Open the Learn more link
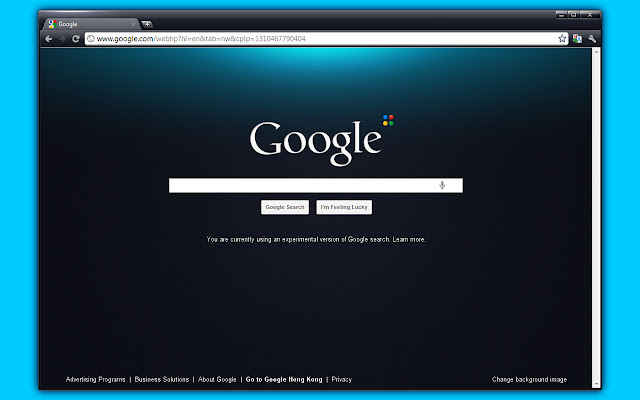 tap(409, 240)
